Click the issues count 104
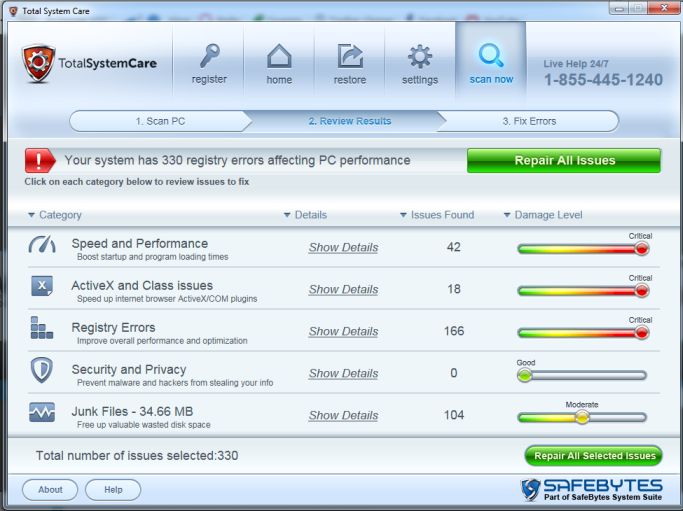 (x=454, y=415)
